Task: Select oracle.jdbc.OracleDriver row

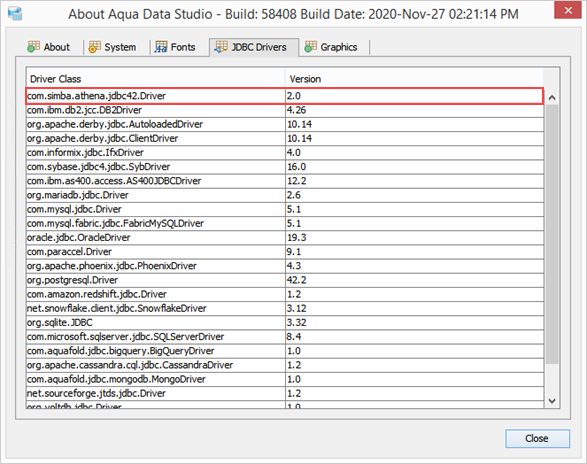Action: (x=285, y=238)
